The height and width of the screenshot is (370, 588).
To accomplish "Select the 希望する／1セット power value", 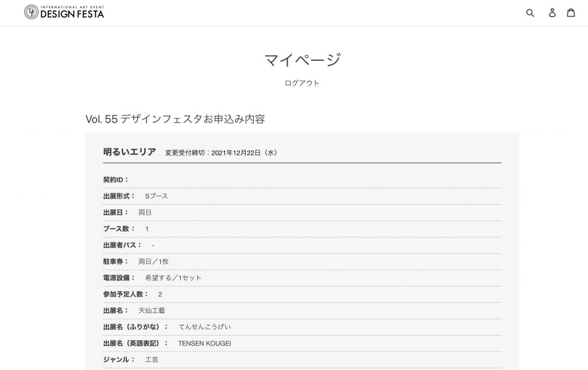I will click(173, 278).
